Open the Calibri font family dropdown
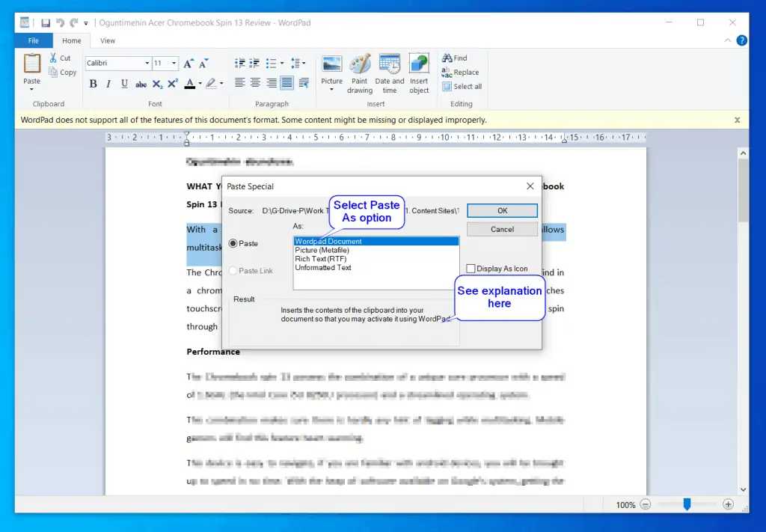This screenshot has width=766, height=532. (118, 64)
